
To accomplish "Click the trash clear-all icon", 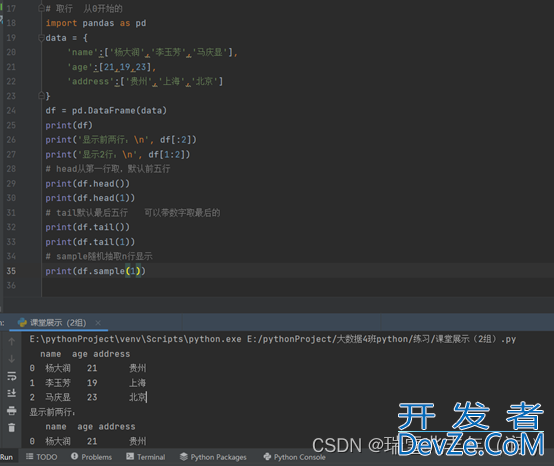I will point(11,427).
